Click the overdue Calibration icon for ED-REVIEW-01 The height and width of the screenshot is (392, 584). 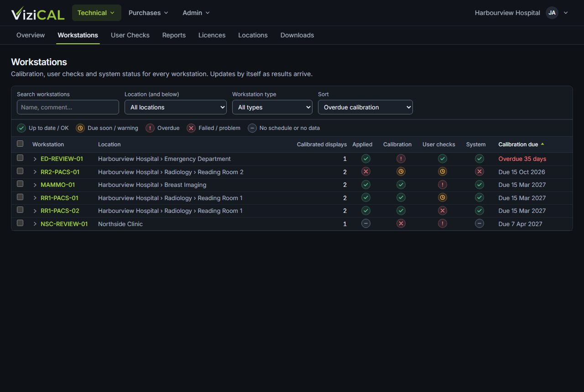[x=401, y=159]
